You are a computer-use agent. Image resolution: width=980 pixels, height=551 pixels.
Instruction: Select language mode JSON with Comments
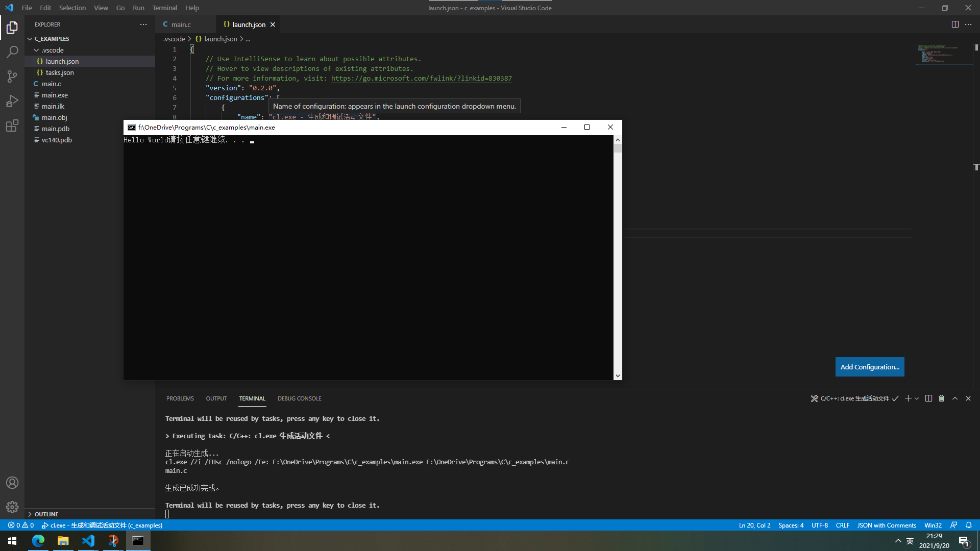pyautogui.click(x=887, y=525)
